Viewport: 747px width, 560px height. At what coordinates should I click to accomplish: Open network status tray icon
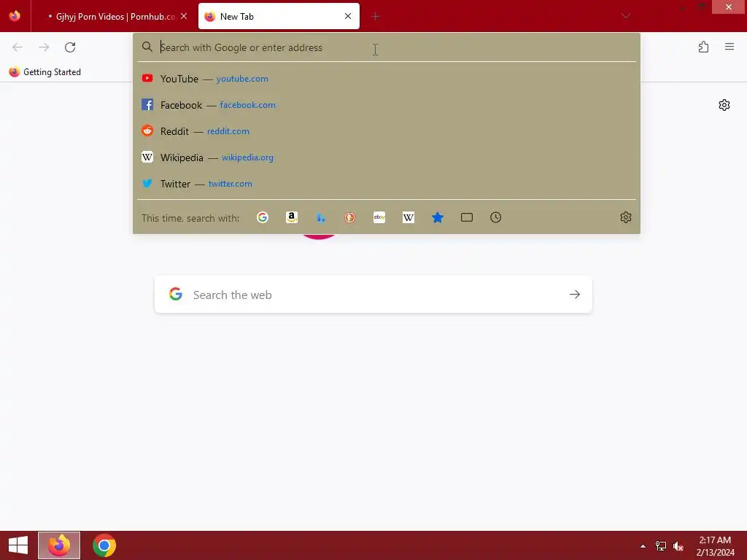pos(661,545)
